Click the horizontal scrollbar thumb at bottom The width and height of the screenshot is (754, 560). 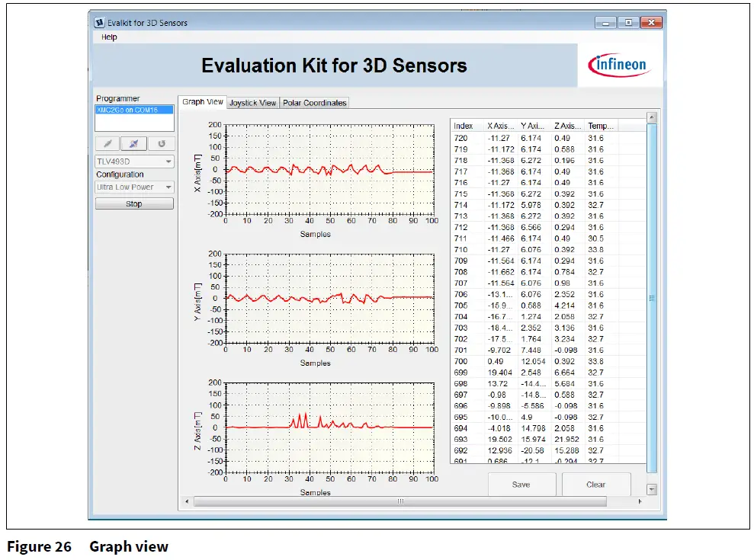click(x=400, y=501)
